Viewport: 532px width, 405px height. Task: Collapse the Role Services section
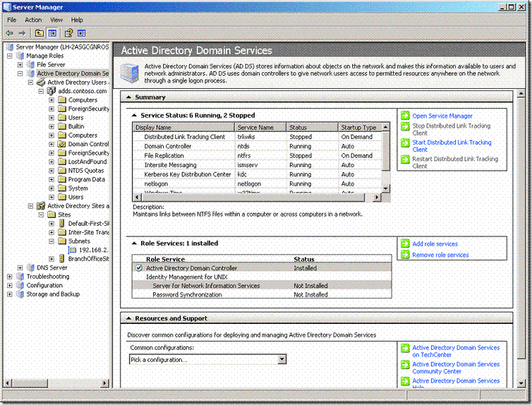(x=134, y=243)
